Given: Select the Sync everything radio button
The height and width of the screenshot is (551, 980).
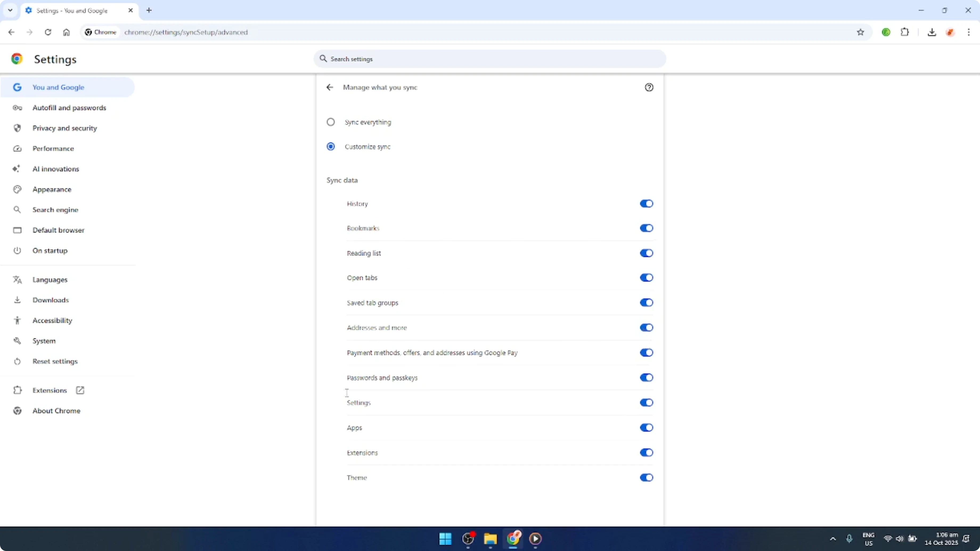Looking at the screenshot, I should click(330, 122).
